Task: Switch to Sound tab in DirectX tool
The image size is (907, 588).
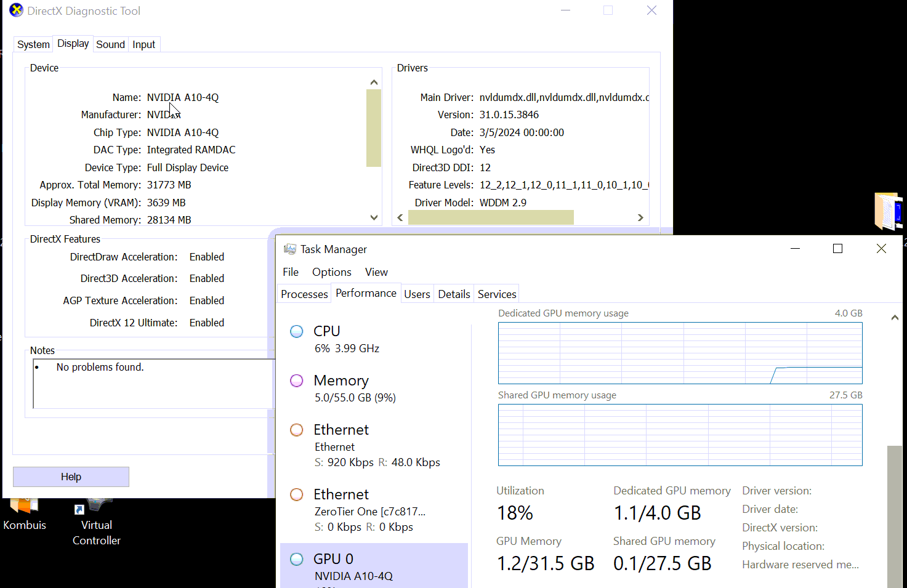Action: pyautogui.click(x=111, y=44)
